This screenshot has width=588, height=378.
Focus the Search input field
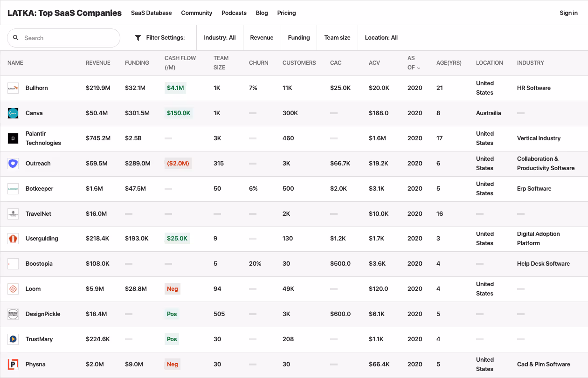tap(64, 38)
